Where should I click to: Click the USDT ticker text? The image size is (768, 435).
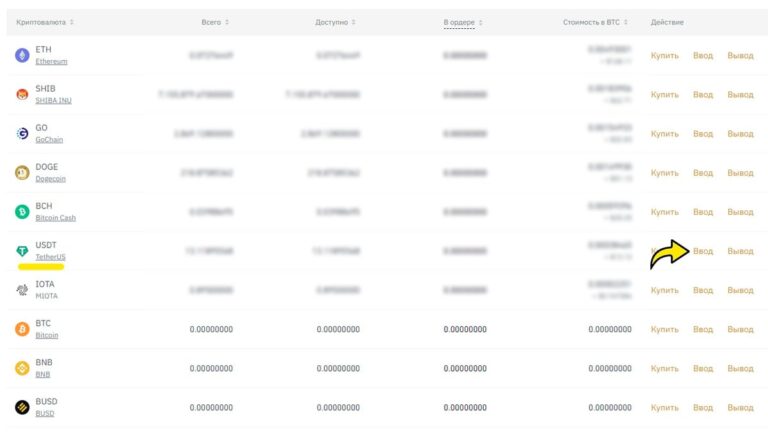tap(46, 245)
